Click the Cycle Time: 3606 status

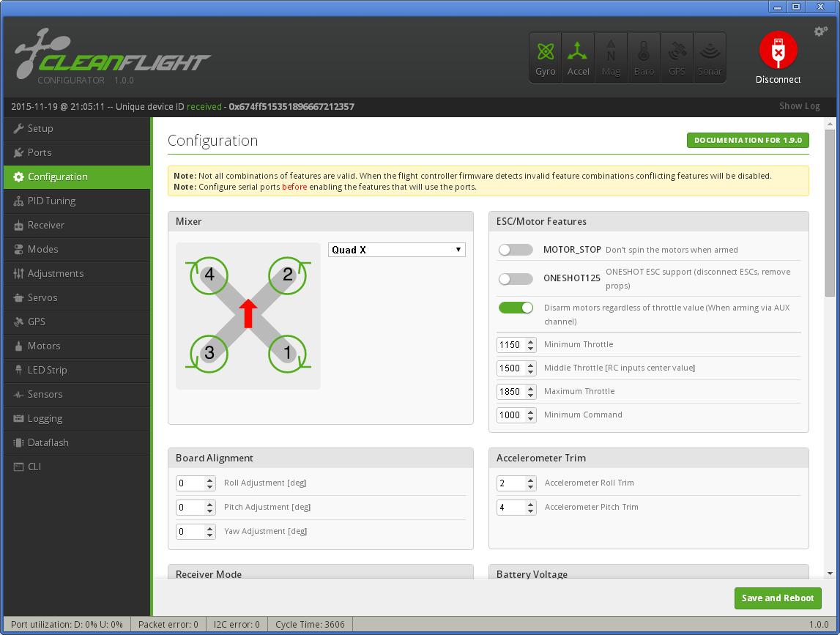click(310, 624)
